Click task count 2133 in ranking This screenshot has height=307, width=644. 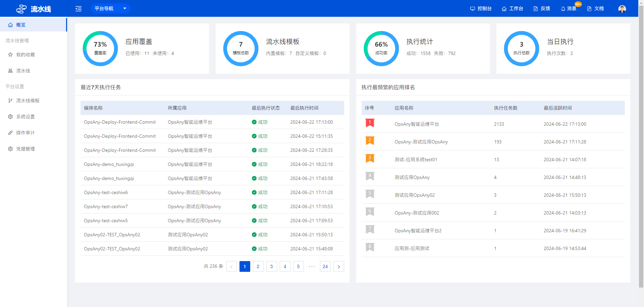499,124
